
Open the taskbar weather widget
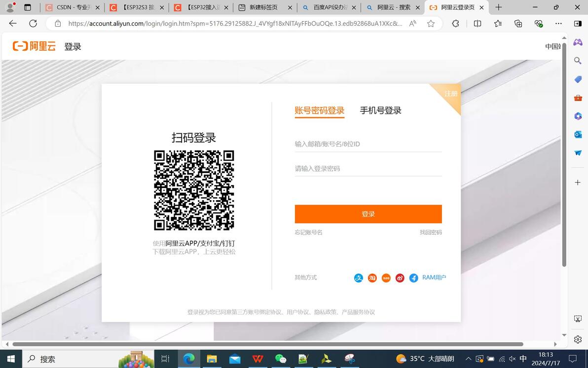pos(425,359)
